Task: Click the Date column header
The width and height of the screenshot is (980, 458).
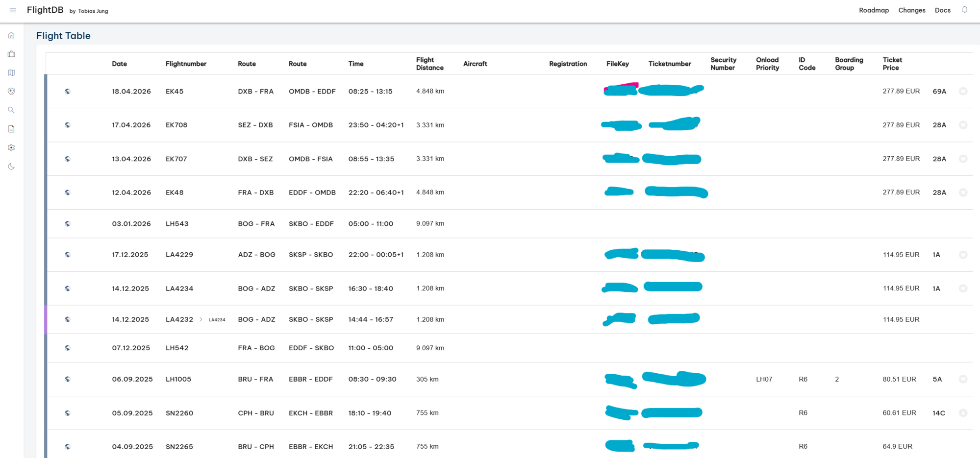Action: tap(119, 64)
